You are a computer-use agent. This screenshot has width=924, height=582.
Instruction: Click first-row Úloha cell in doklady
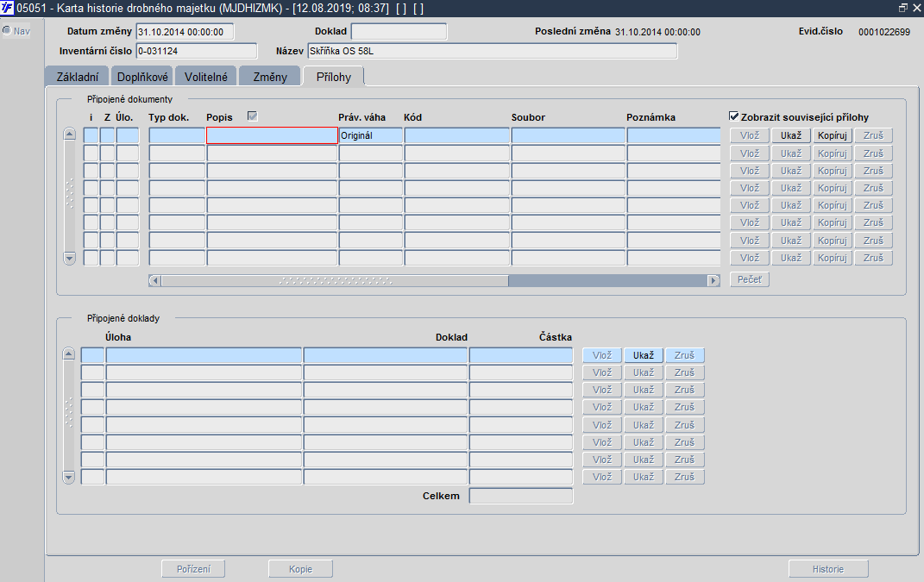click(204, 355)
